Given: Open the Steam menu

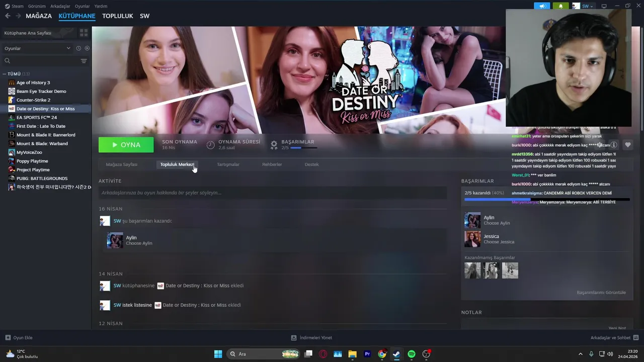Looking at the screenshot, I should pos(15,6).
